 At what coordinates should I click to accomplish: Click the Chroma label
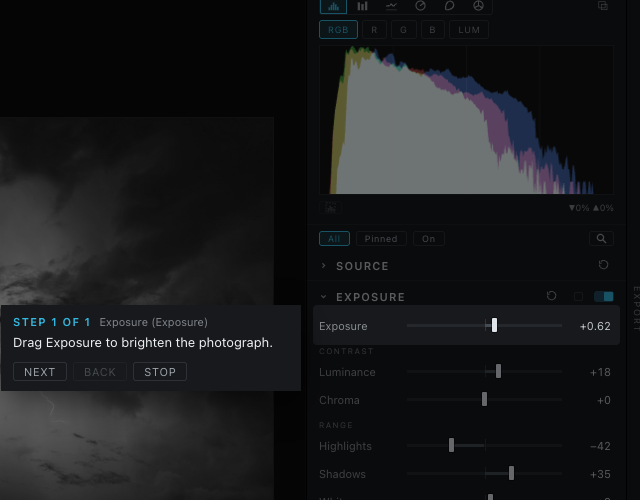(340, 400)
